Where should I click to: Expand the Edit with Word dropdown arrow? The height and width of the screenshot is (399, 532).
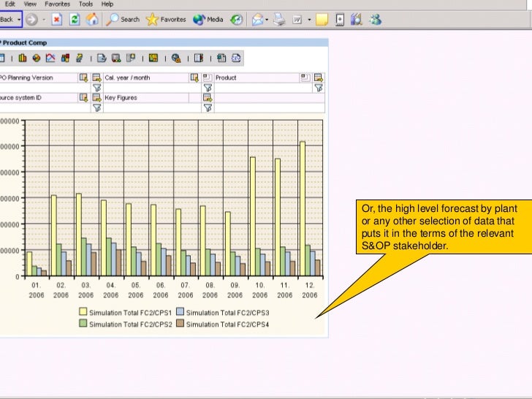[x=309, y=20]
